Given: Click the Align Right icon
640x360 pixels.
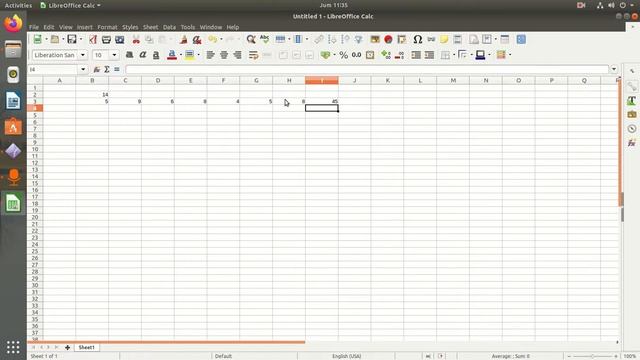Looking at the screenshot, I should pos(237,55).
